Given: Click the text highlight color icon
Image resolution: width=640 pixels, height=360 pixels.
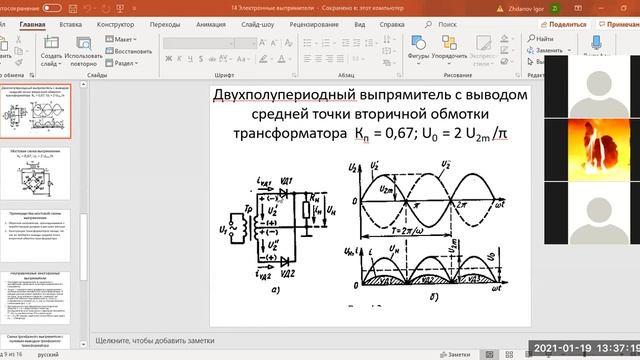Looking at the screenshot, I should tap(263, 59).
